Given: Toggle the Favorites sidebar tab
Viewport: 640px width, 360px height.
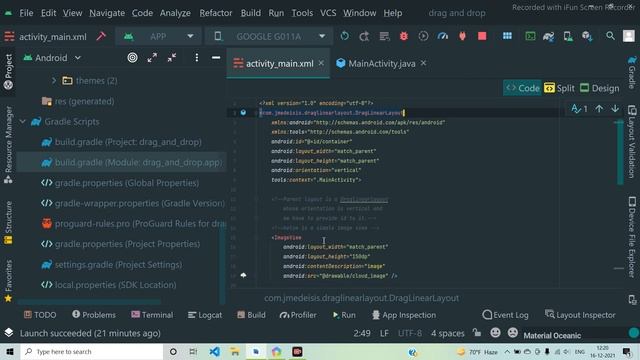Looking at the screenshot, I should [x=8, y=281].
